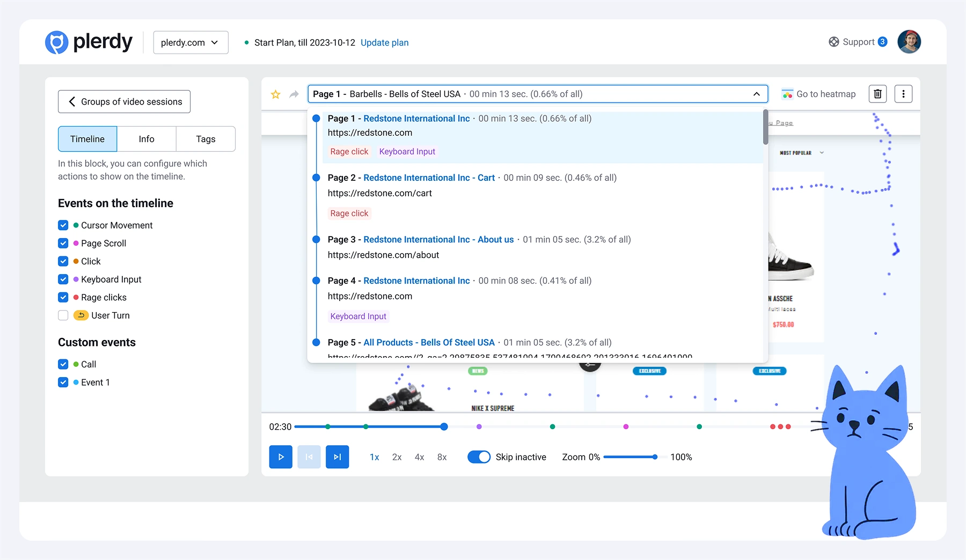Click the Zoom slider handle
The width and height of the screenshot is (966, 560).
655,457
